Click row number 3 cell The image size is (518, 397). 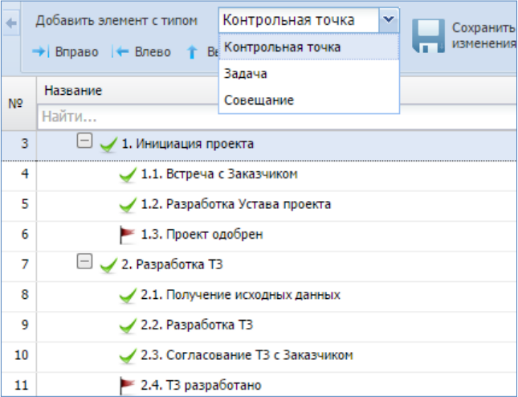19,145
